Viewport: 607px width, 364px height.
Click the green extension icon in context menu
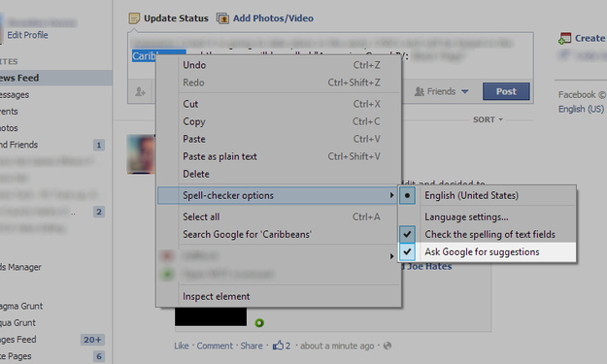[x=167, y=275]
